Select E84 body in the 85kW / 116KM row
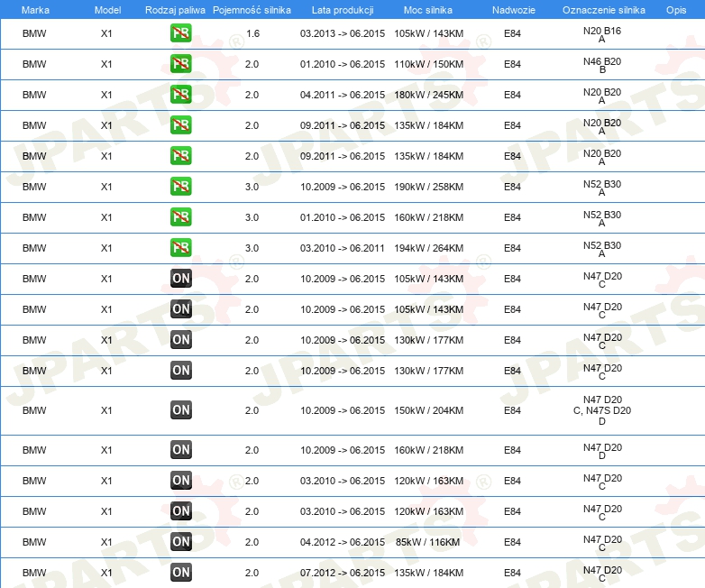The width and height of the screenshot is (705, 588). click(x=512, y=542)
